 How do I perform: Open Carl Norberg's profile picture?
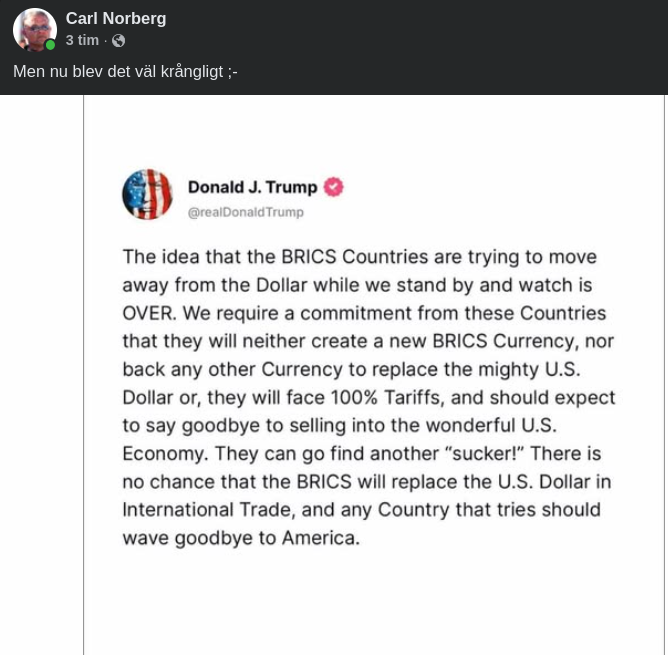[x=34, y=29]
